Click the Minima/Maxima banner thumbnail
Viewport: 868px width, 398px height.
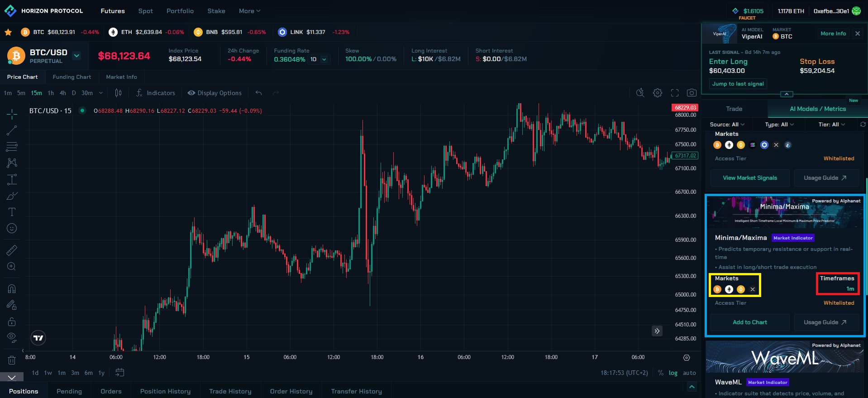click(785, 212)
